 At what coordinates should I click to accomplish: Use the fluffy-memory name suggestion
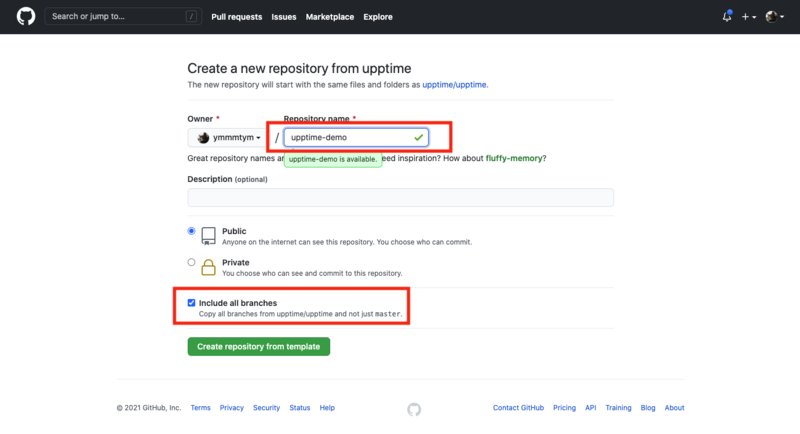(x=514, y=158)
